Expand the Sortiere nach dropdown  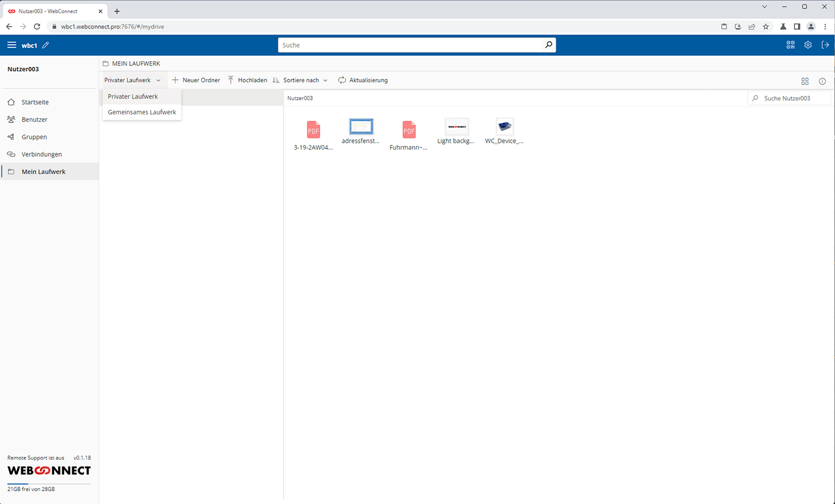pyautogui.click(x=301, y=79)
